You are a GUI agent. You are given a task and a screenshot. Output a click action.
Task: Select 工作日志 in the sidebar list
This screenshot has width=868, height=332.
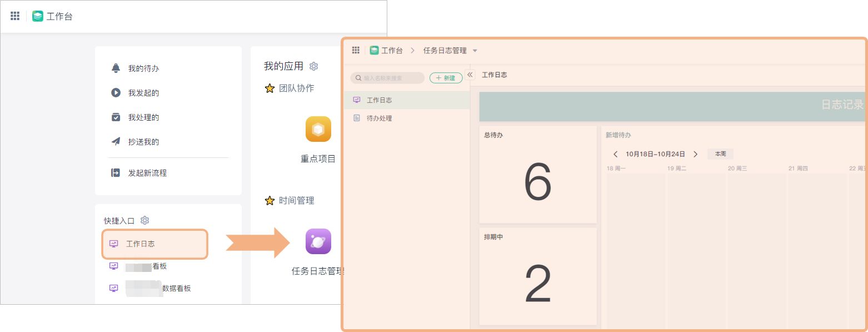[x=407, y=100]
